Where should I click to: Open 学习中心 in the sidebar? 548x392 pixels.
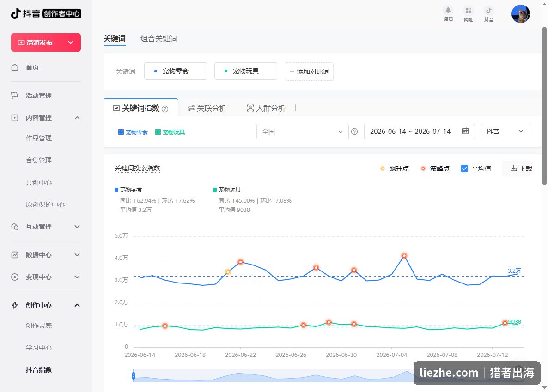pyautogui.click(x=39, y=348)
